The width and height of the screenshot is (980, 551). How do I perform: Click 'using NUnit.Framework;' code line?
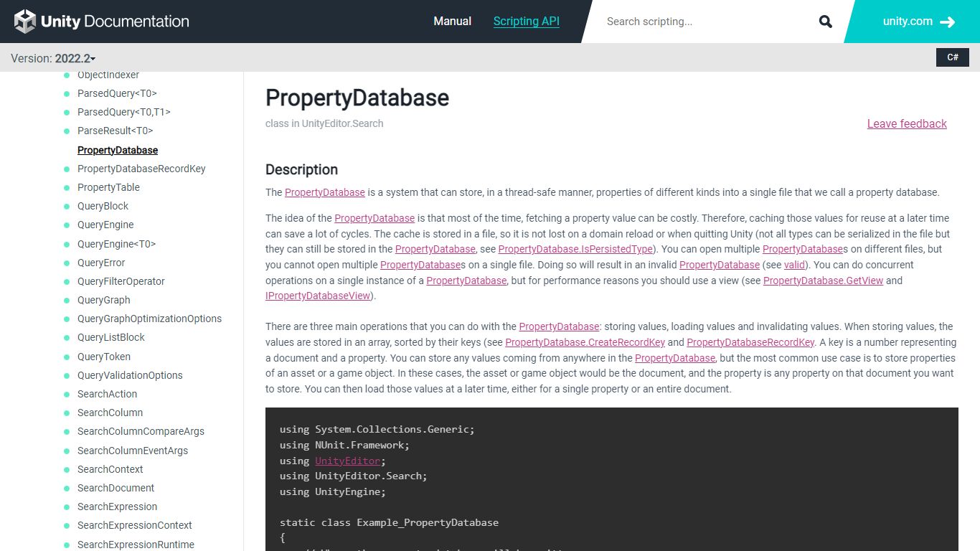[344, 445]
